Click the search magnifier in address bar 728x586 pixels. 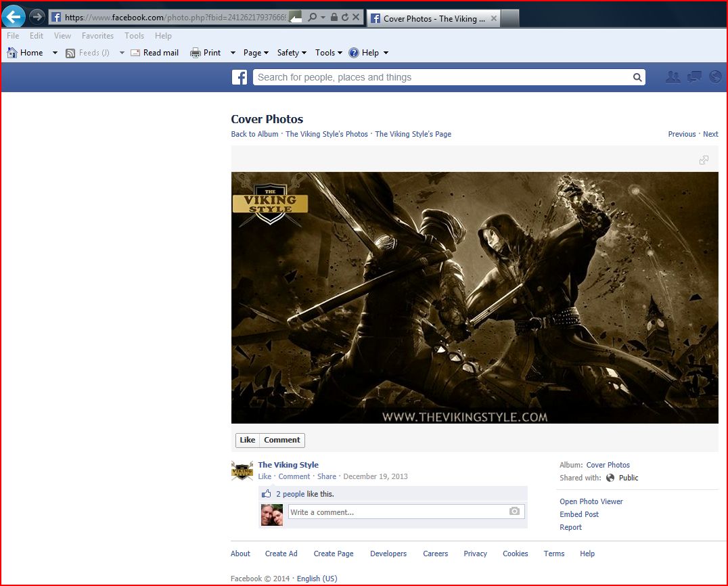pyautogui.click(x=313, y=17)
